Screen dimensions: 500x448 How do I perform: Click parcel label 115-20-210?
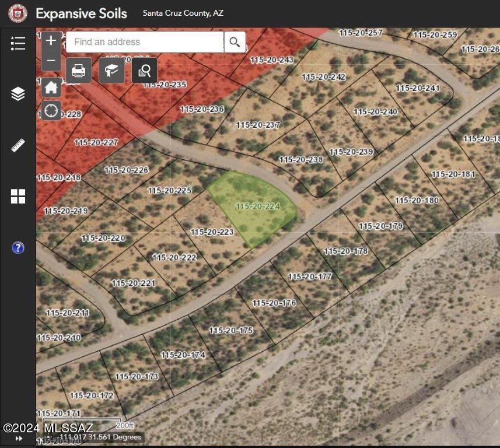pos(59,338)
